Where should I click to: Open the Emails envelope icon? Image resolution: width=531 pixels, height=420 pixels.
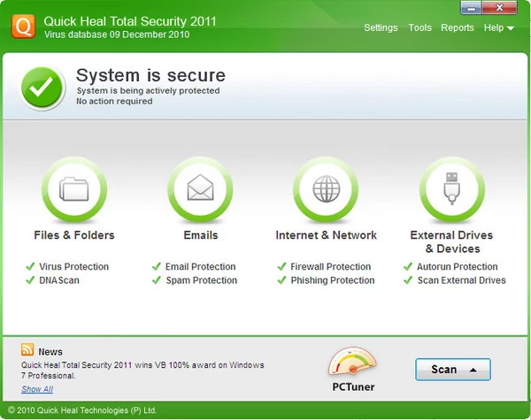(x=200, y=189)
